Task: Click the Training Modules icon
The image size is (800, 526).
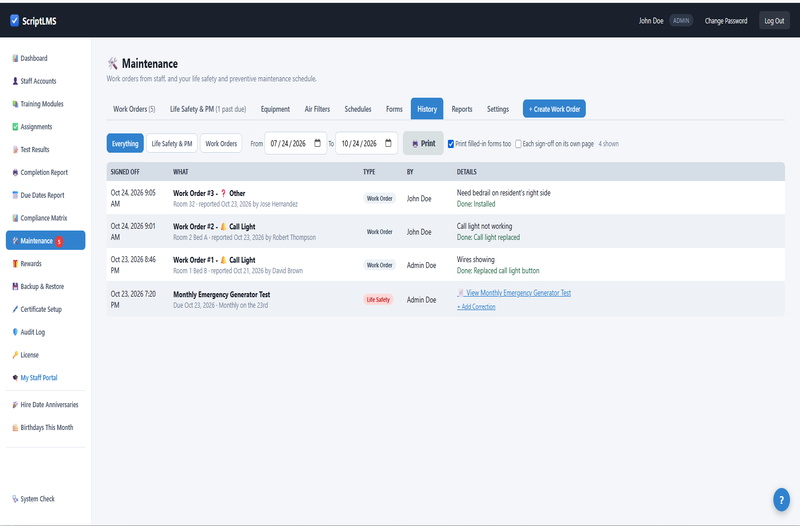Action: point(15,104)
